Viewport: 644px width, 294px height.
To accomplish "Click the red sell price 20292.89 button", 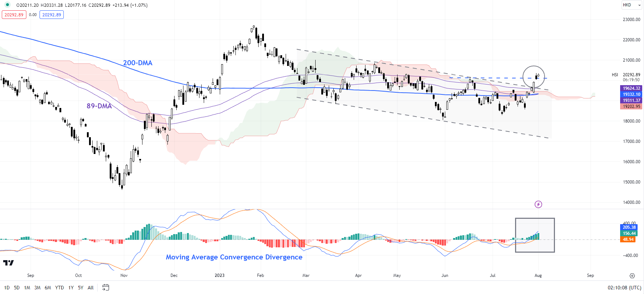I will 14,15.
